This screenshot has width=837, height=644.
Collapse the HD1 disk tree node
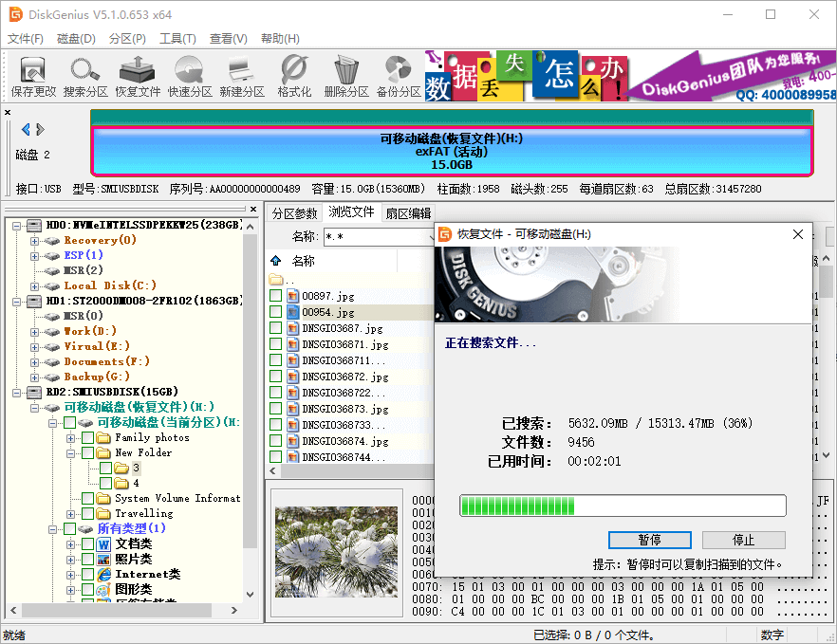tap(16, 302)
